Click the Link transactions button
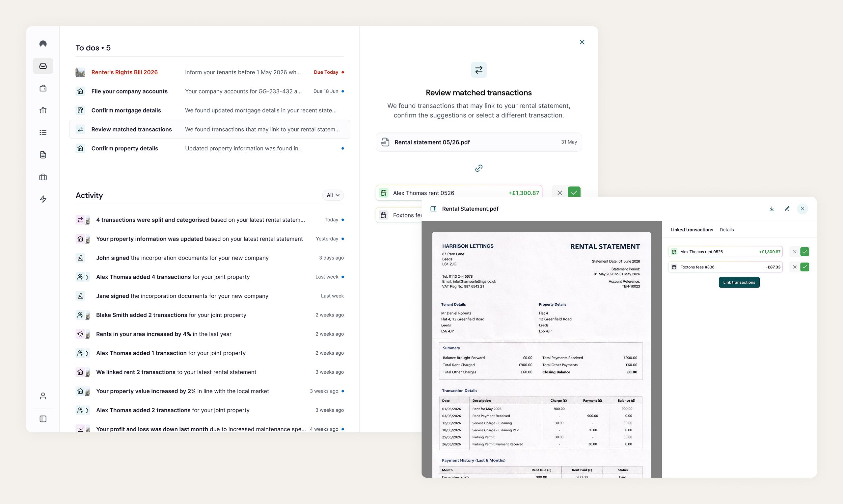843x504 pixels. (x=739, y=282)
